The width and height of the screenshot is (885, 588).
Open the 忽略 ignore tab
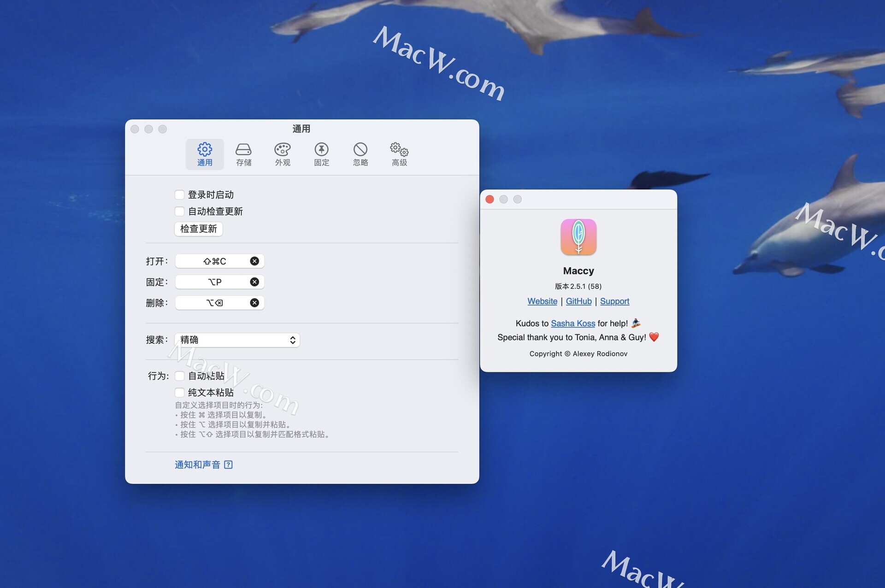[x=360, y=154]
